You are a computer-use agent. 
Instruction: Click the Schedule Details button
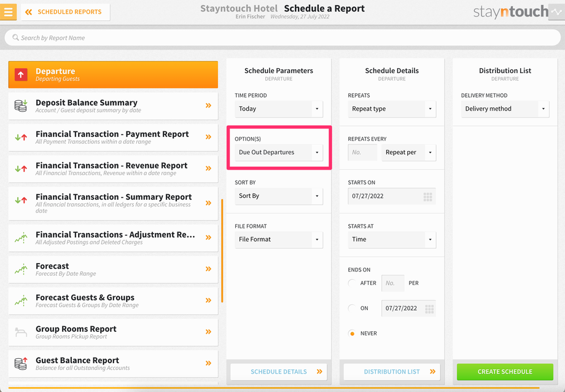279,372
